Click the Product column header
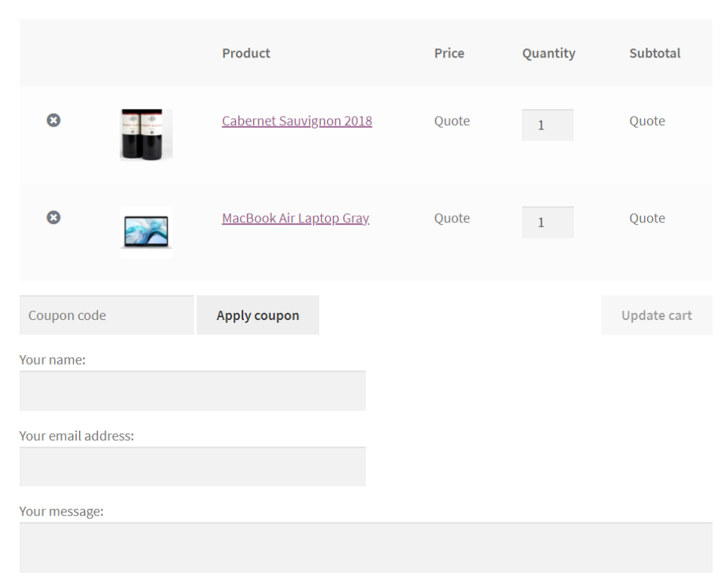The width and height of the screenshot is (728, 573). click(246, 53)
